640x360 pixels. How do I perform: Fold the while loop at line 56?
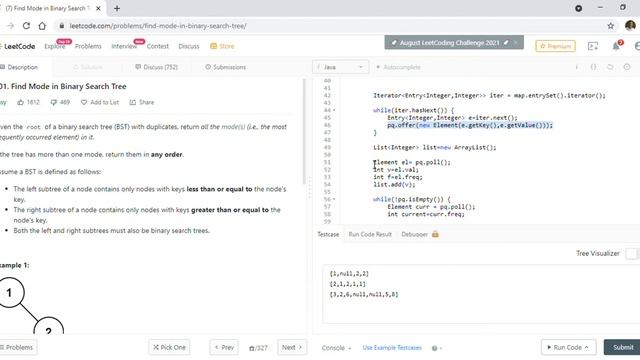coord(334,199)
